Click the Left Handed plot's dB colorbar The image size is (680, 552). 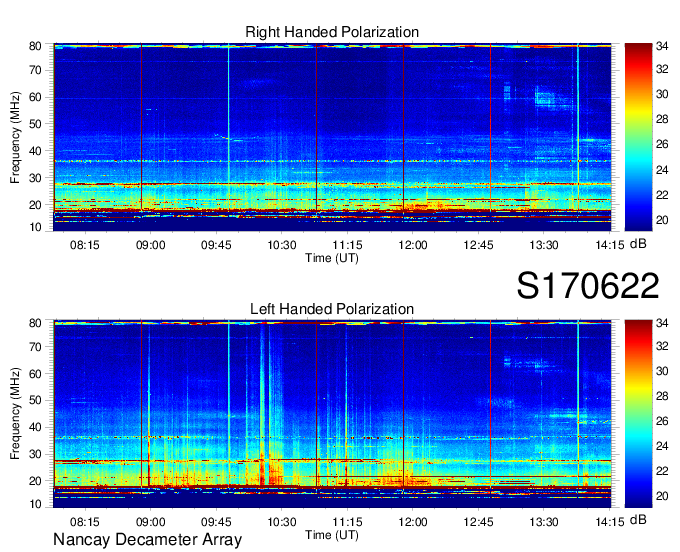(x=638, y=414)
